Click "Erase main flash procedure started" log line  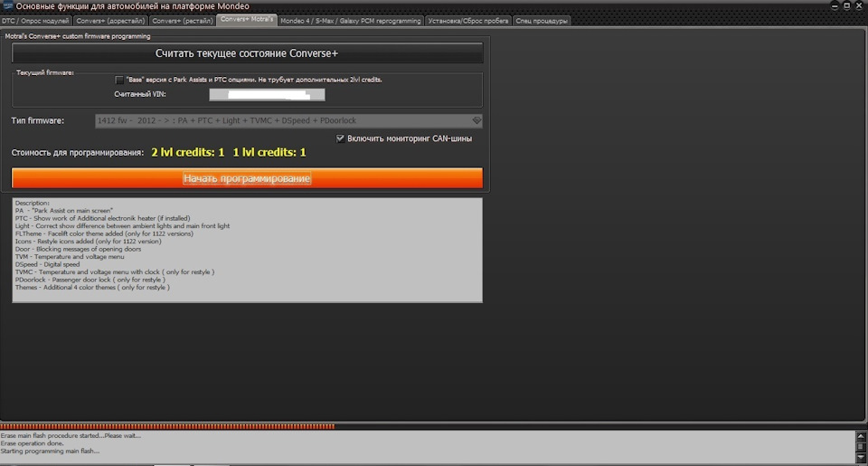71,435
